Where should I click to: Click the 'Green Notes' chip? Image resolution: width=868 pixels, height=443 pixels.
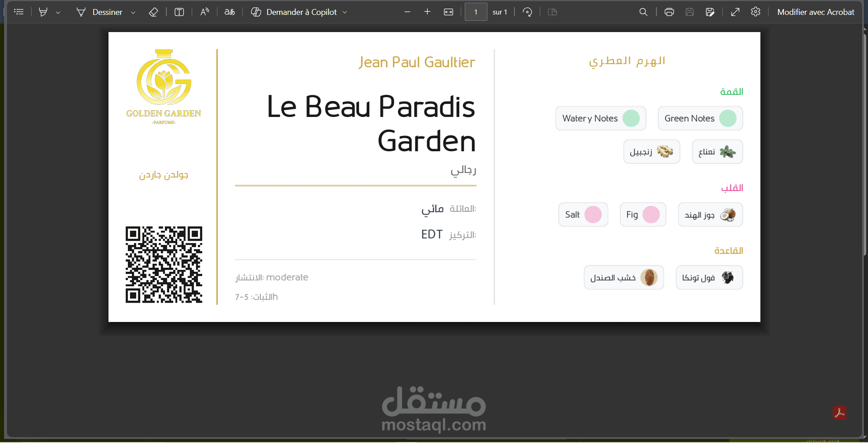click(700, 118)
